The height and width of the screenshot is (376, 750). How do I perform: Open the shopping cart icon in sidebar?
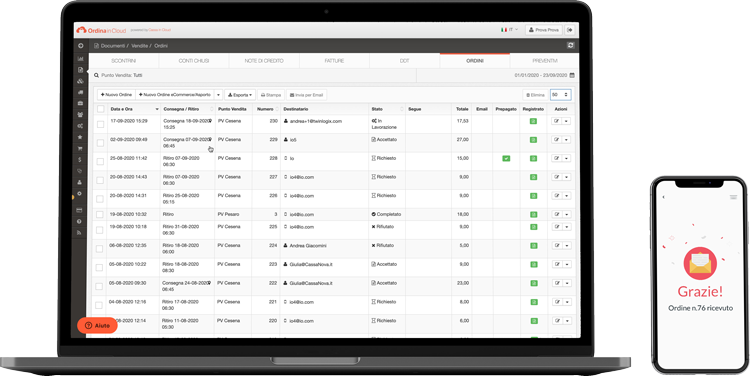[80, 148]
